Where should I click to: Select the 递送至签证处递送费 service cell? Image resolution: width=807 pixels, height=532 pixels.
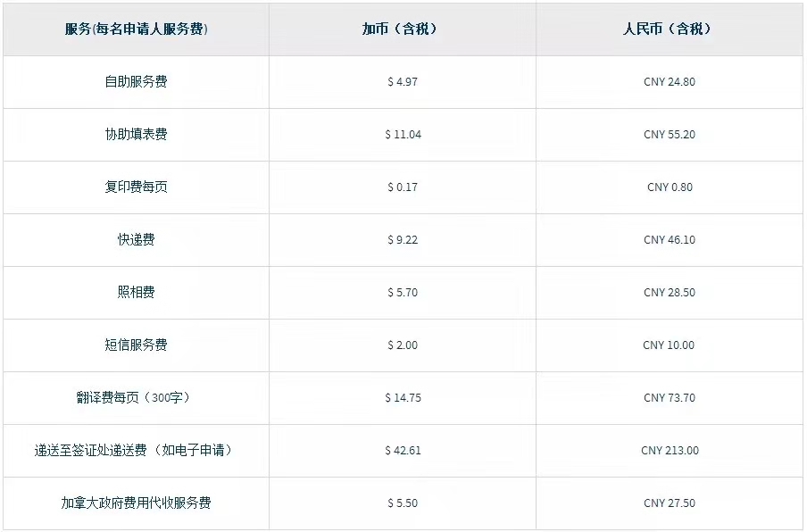coord(136,450)
